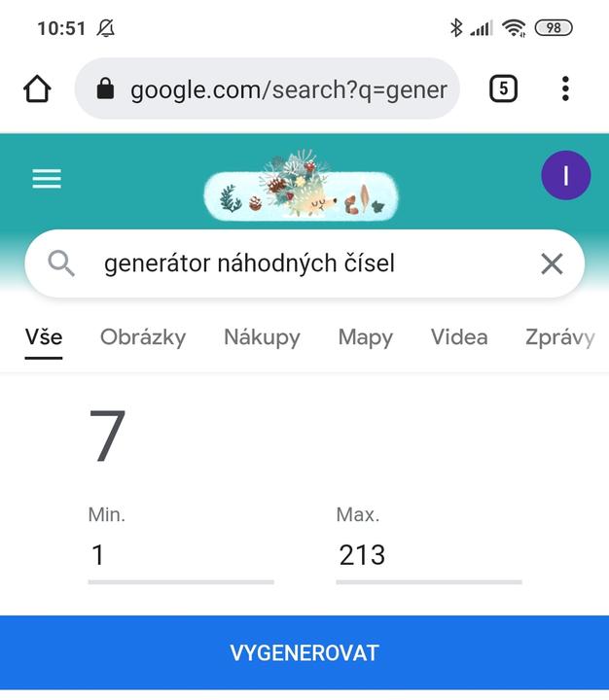This screenshot has width=609, height=700.
Task: Tap the URL in address bar
Action: click(x=288, y=89)
